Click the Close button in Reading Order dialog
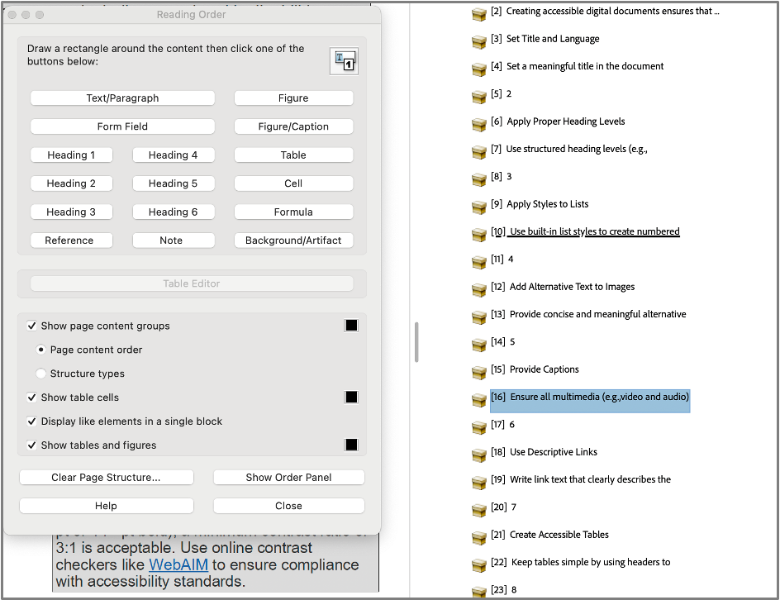This screenshot has height=600, width=780. coord(289,505)
